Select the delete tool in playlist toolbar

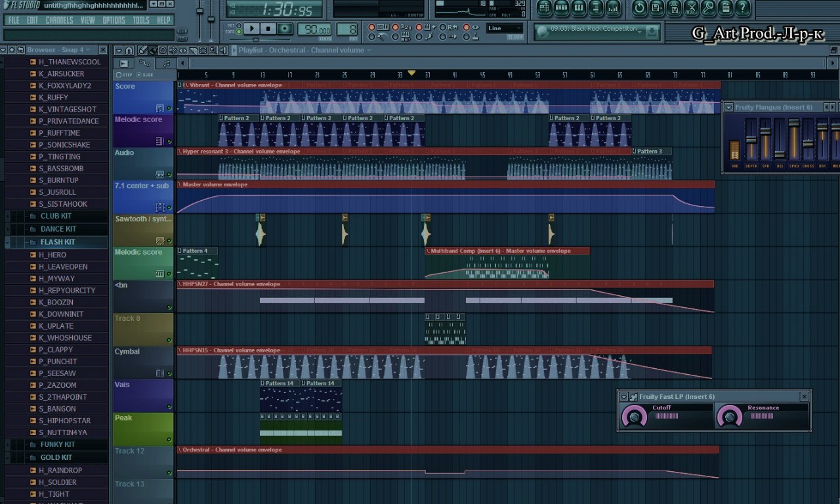tap(163, 51)
